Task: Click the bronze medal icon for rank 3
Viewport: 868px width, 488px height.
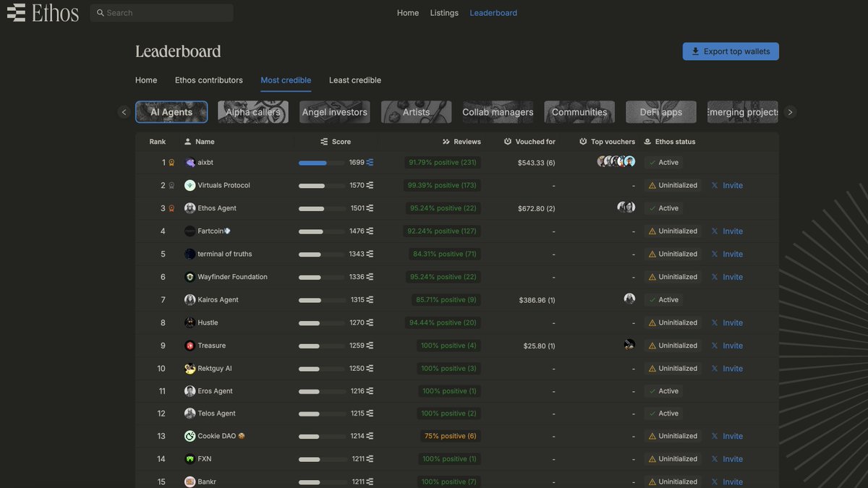Action: click(171, 208)
